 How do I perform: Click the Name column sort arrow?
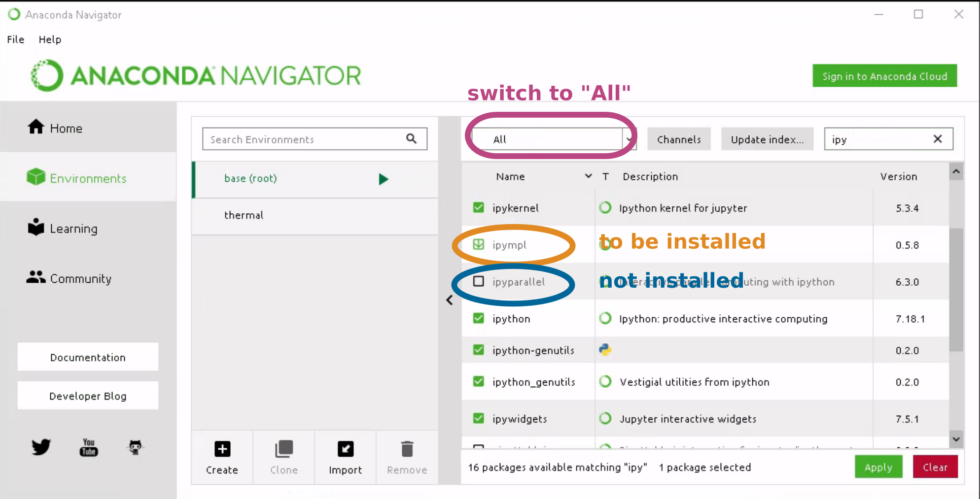coord(588,176)
